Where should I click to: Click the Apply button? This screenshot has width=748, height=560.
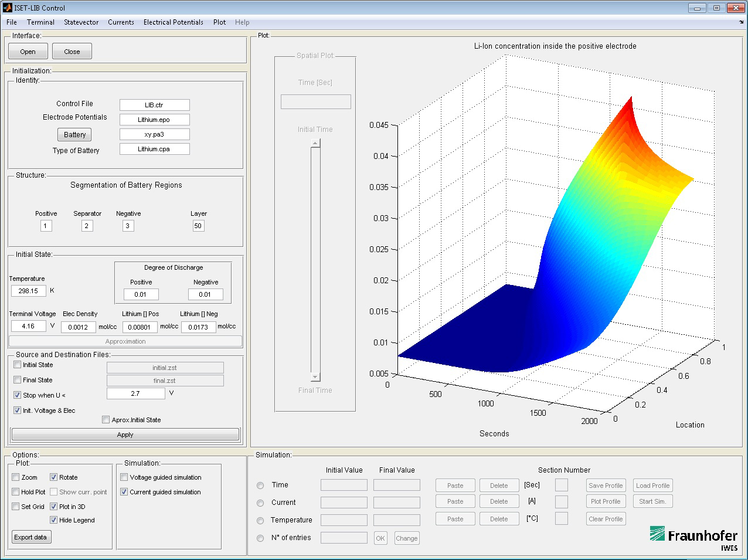[x=125, y=435]
